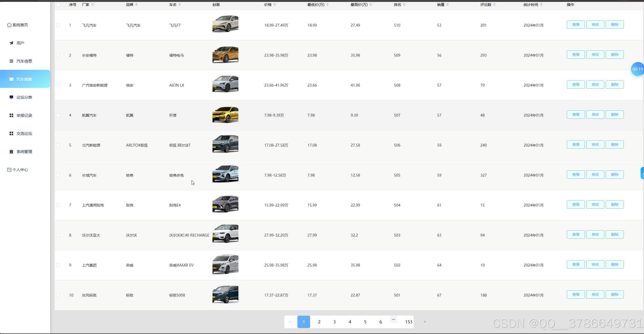The image size is (644, 334).
Task: Click the 用户 paper plane icon
Action: coord(11,43)
